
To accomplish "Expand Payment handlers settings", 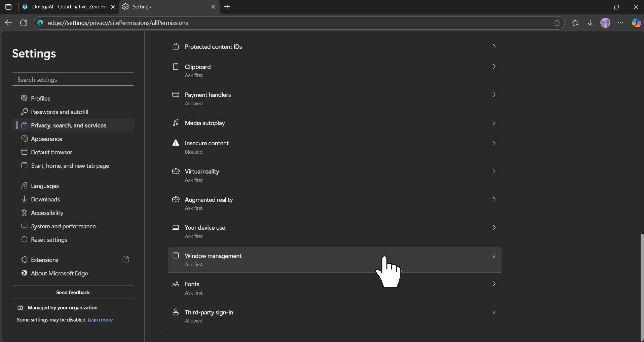I will pos(494,95).
